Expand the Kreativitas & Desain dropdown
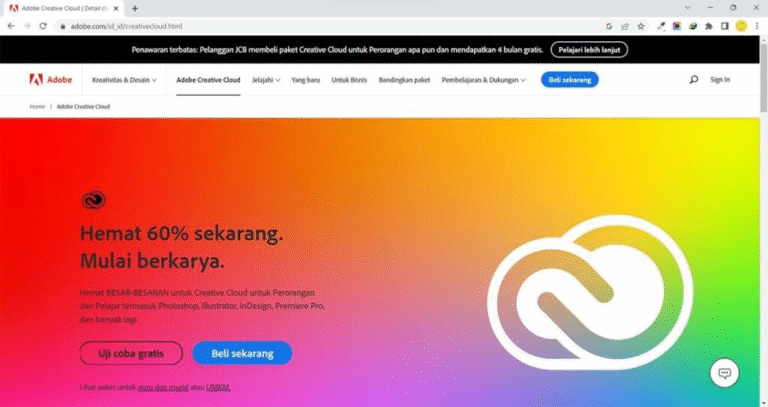This screenshot has height=407, width=768. pyautogui.click(x=124, y=80)
